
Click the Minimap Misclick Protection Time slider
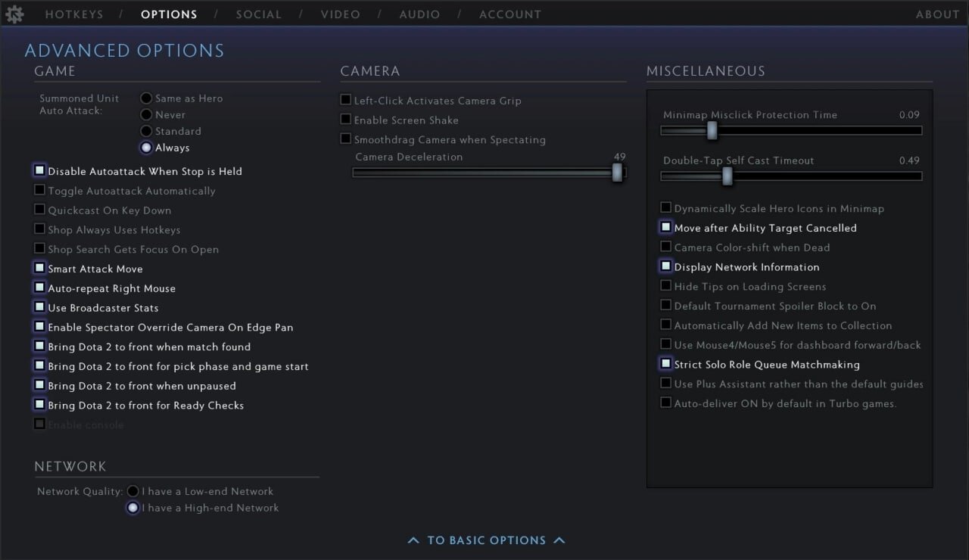coord(712,130)
